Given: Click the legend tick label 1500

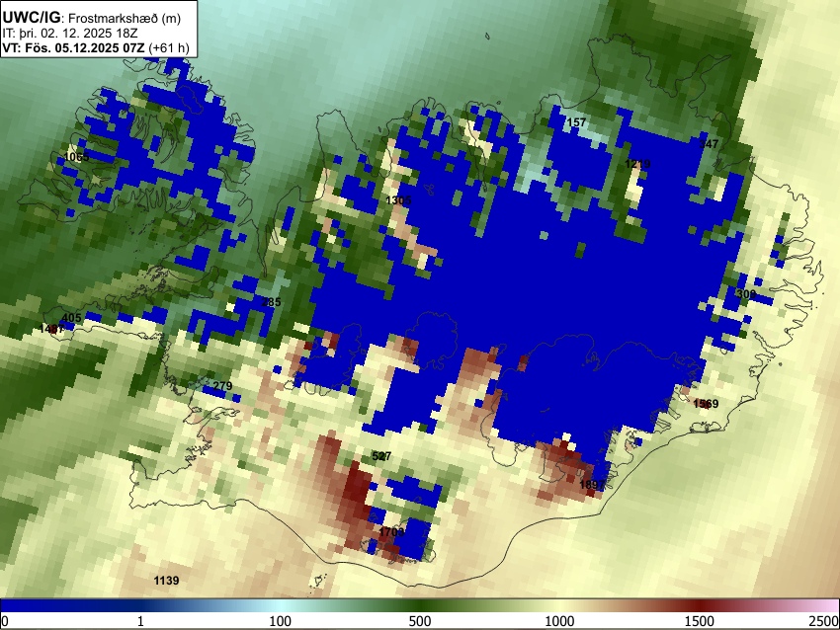Looking at the screenshot, I should point(700,621).
